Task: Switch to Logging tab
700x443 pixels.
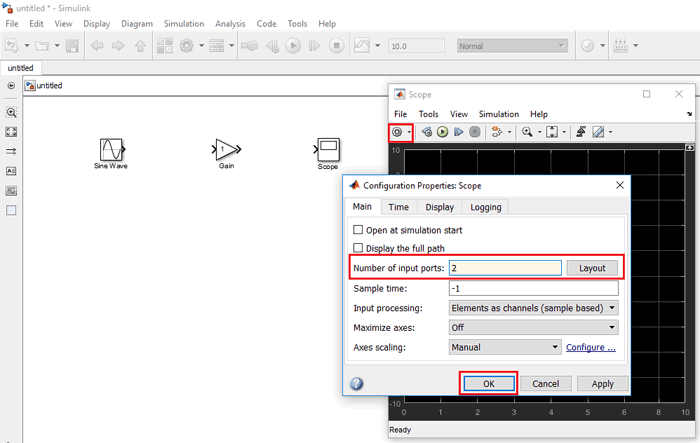Action: click(486, 207)
